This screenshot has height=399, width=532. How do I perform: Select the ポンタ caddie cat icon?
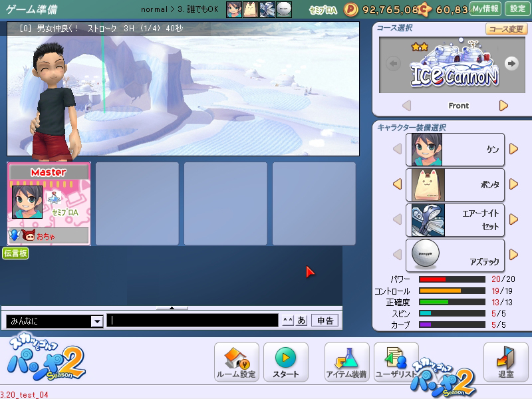click(426, 185)
